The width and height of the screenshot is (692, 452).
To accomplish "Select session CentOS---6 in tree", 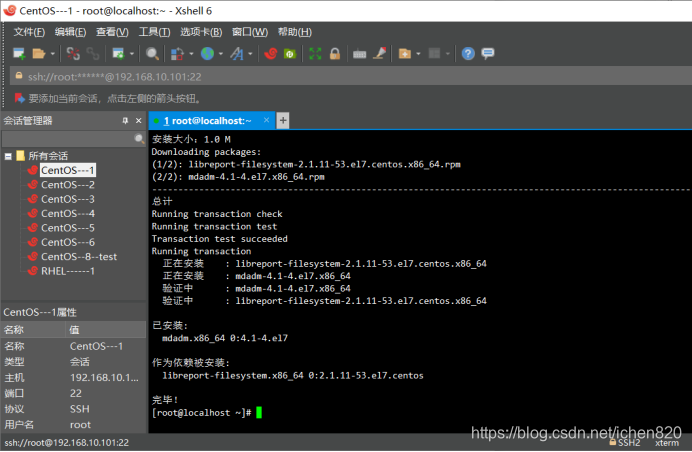I will pyautogui.click(x=68, y=242).
